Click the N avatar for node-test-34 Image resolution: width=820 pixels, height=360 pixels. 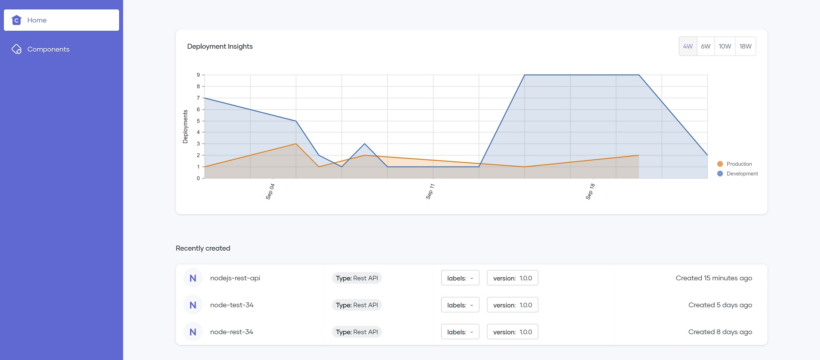(192, 305)
